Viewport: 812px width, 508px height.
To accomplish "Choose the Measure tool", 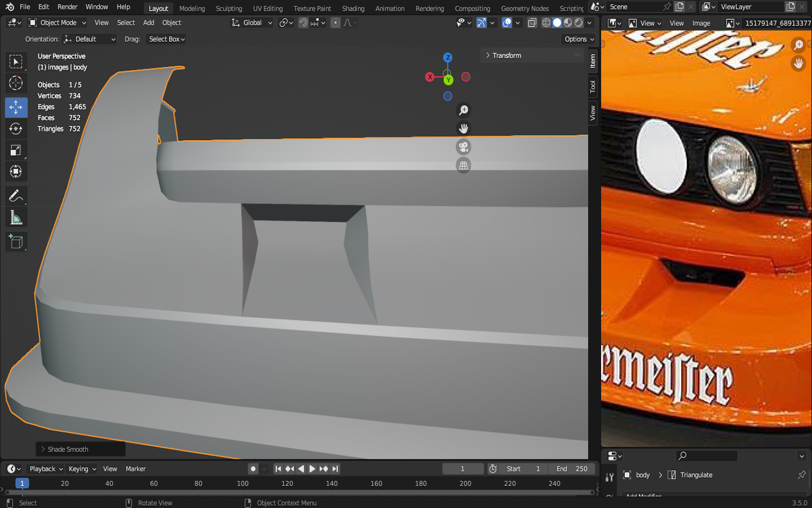I will pos(16,218).
